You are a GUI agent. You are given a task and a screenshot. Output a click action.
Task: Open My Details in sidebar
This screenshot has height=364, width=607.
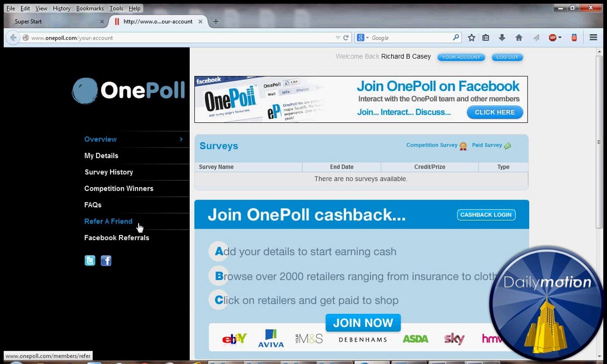101,156
